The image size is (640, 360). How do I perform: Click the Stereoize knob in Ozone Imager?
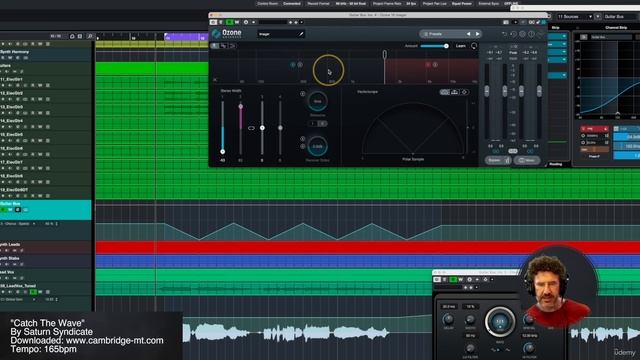pyautogui.click(x=317, y=101)
